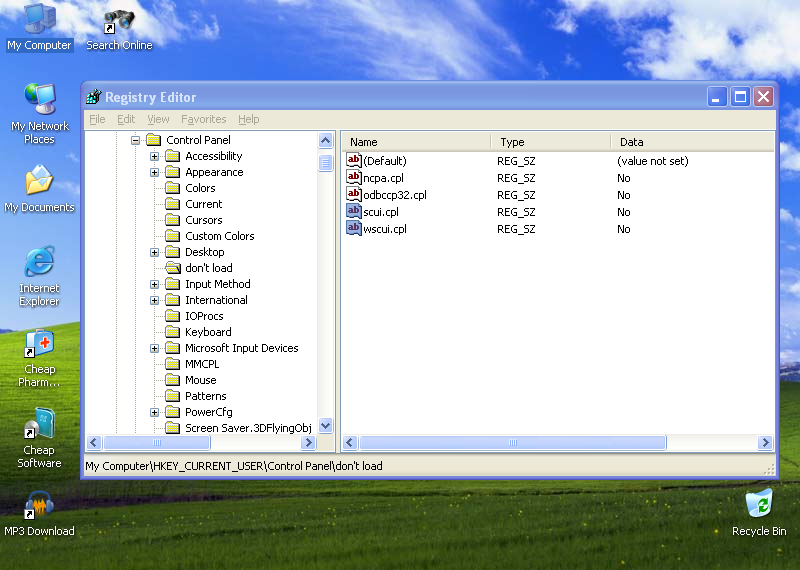This screenshot has width=800, height=570.
Task: Click the Colors key folder icon
Action: tap(173, 188)
